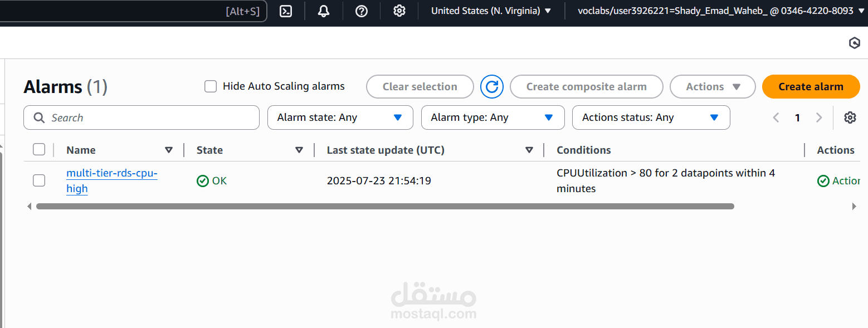Image resolution: width=868 pixels, height=328 pixels.
Task: Open the help question mark icon
Action: [362, 11]
